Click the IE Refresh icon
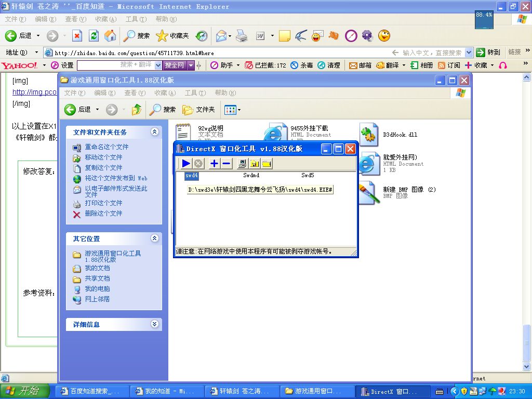Screen dimensions: 532x399 click(x=94, y=35)
